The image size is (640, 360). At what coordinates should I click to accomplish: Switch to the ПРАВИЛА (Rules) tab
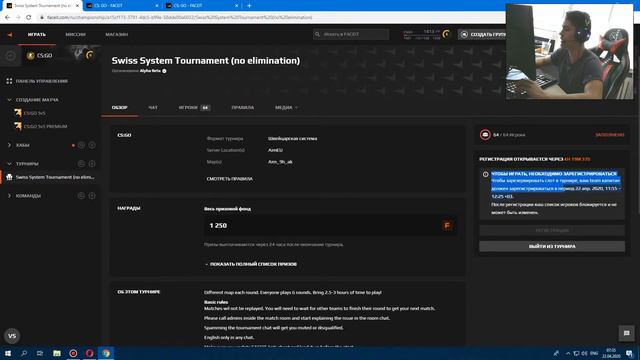(242, 108)
